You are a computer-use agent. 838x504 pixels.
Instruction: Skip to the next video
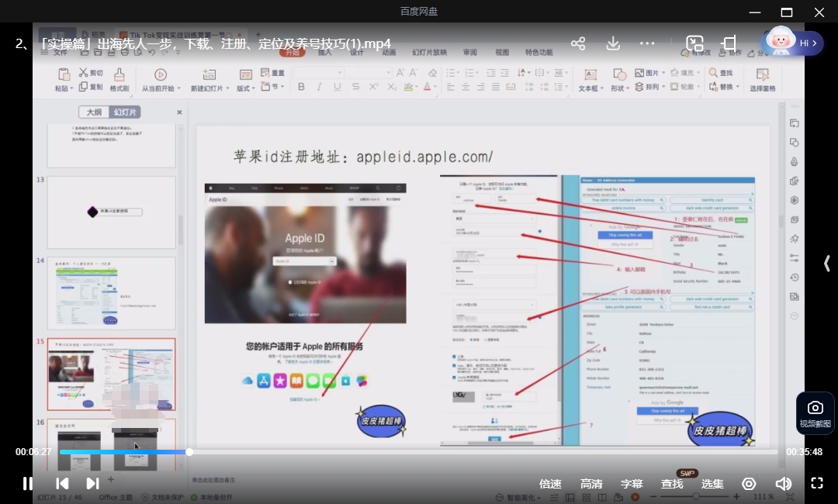(x=92, y=484)
